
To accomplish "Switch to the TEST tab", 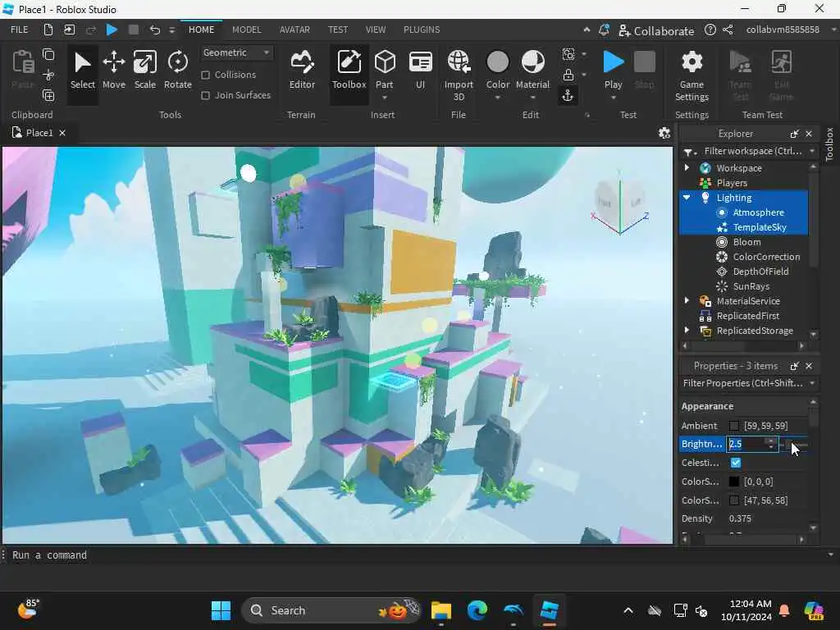I will (x=337, y=30).
